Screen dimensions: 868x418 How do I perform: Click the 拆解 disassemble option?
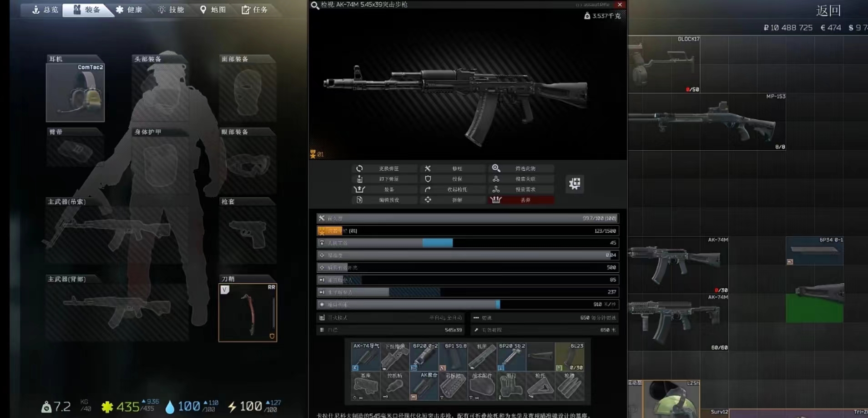pyautogui.click(x=453, y=200)
